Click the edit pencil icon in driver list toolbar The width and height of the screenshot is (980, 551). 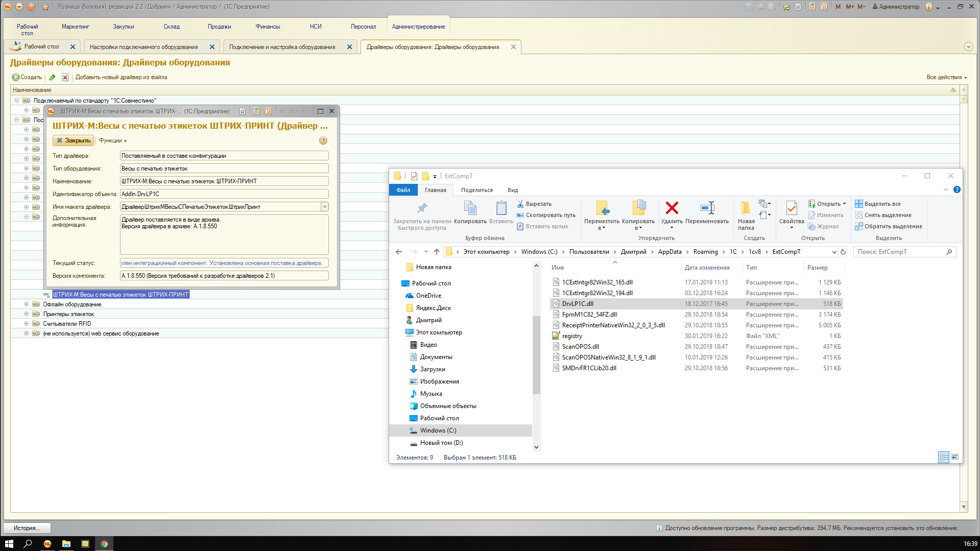(52, 77)
